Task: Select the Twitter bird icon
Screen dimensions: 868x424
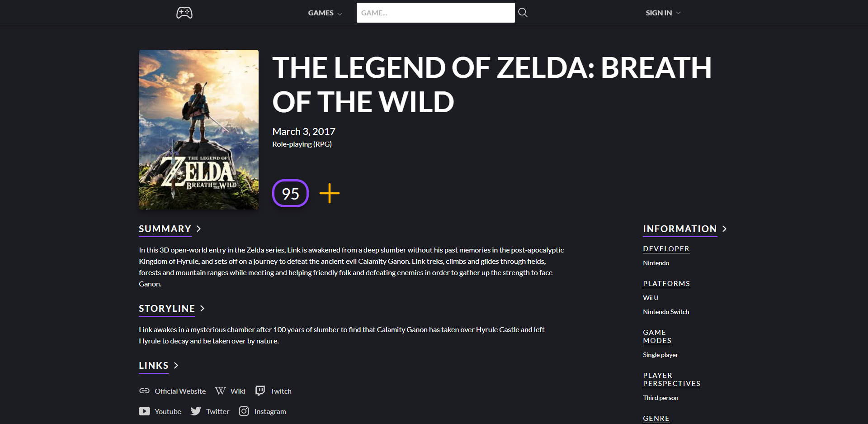Action: [197, 411]
